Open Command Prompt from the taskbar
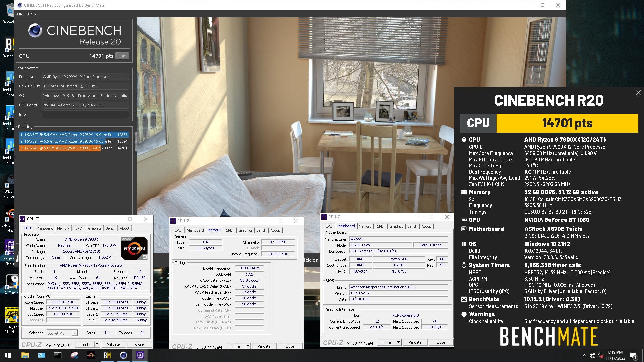Viewport: 644px width, 362px height. pos(58,355)
